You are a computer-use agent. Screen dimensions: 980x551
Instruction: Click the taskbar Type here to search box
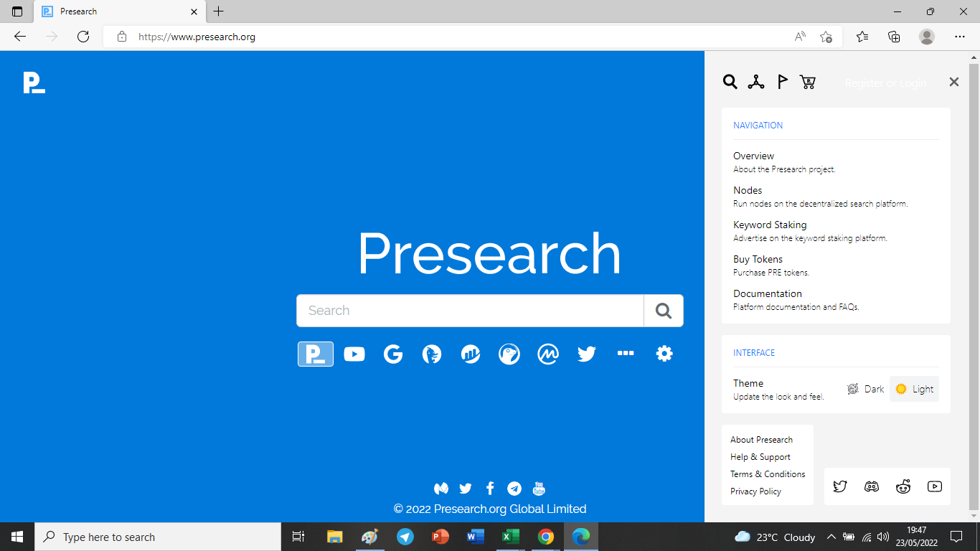[158, 537]
